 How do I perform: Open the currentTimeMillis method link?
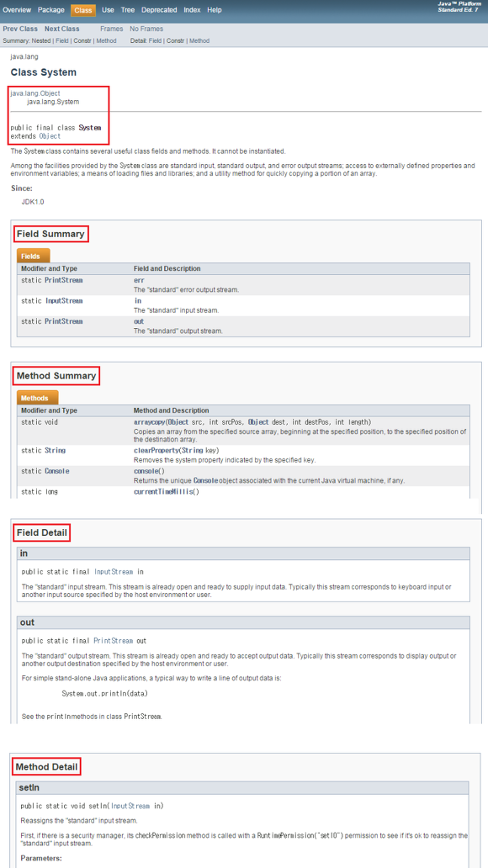click(x=163, y=491)
